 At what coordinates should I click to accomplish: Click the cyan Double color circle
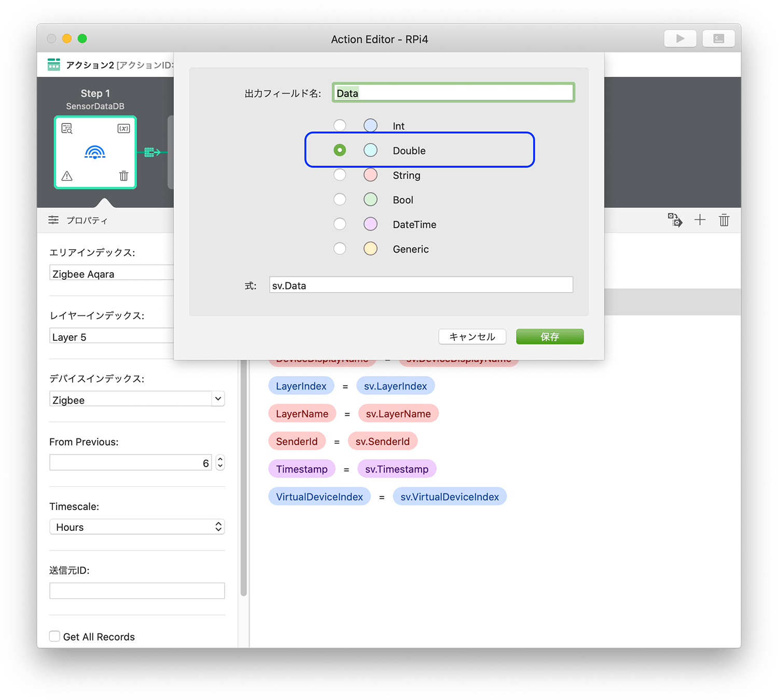(370, 150)
